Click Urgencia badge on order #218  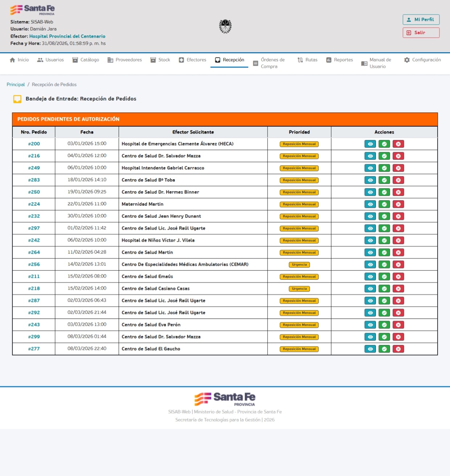299,289
